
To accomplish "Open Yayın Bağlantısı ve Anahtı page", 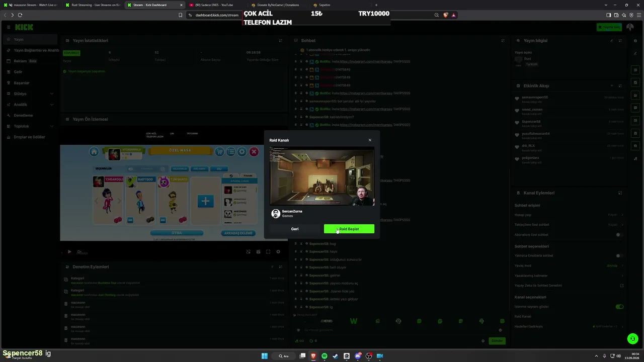I will coord(33,50).
